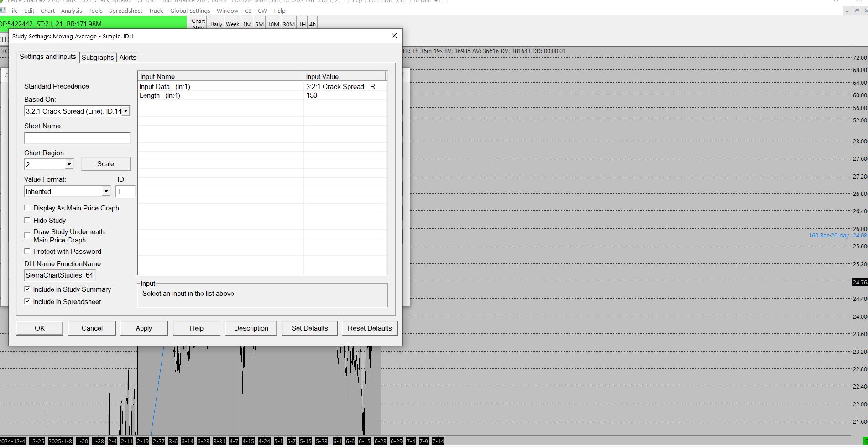The width and height of the screenshot is (868, 447).
Task: Click the OK button
Action: pos(40,328)
